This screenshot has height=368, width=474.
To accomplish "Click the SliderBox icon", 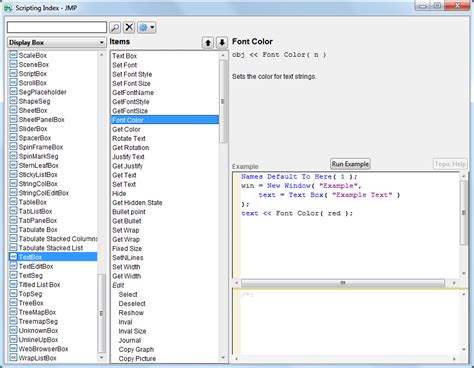I will click(x=13, y=128).
